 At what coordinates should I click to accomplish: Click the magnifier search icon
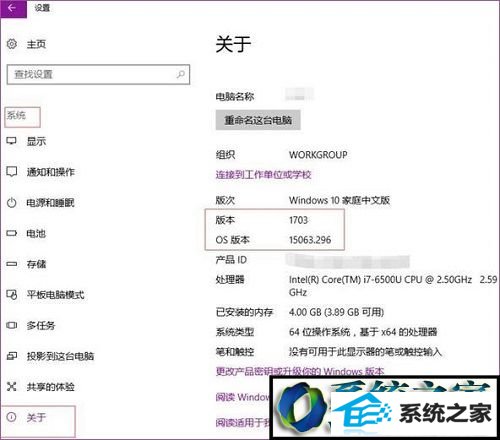(x=180, y=74)
